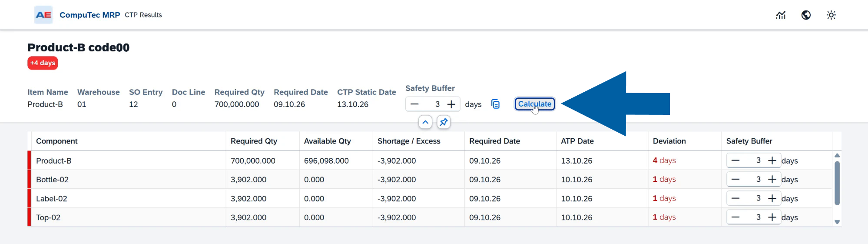Increase safety buffer for the Bottle-02 row
Screen dimensions: 868x244
click(x=772, y=179)
